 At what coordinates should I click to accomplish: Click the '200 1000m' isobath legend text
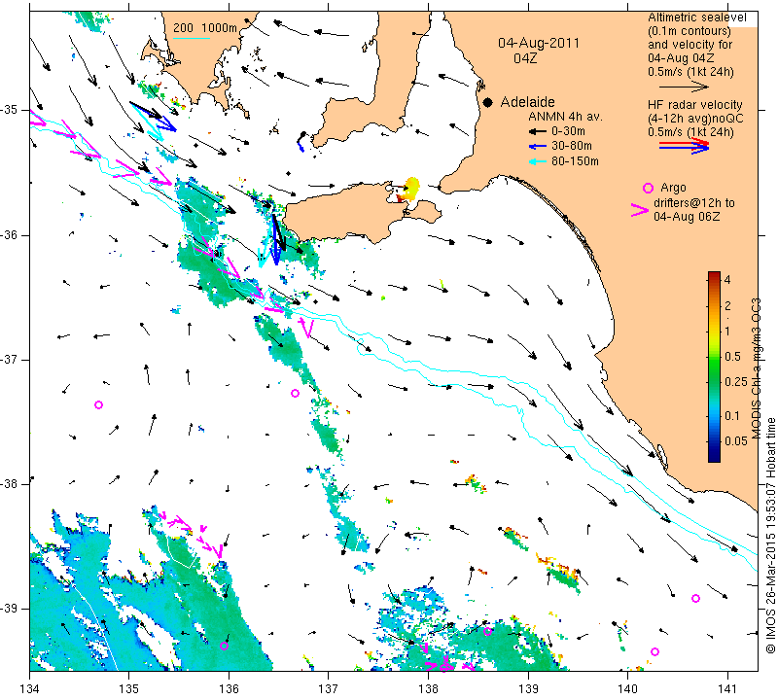pyautogui.click(x=205, y=28)
